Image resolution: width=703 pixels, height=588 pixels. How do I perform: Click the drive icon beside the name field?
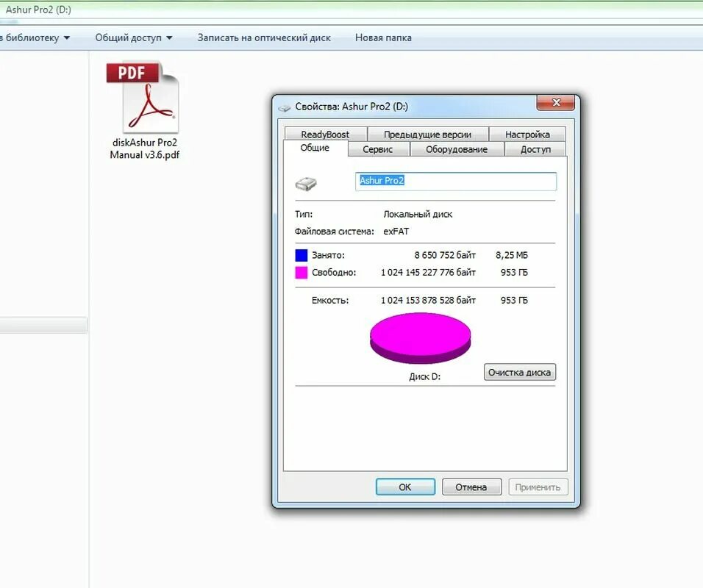[306, 183]
